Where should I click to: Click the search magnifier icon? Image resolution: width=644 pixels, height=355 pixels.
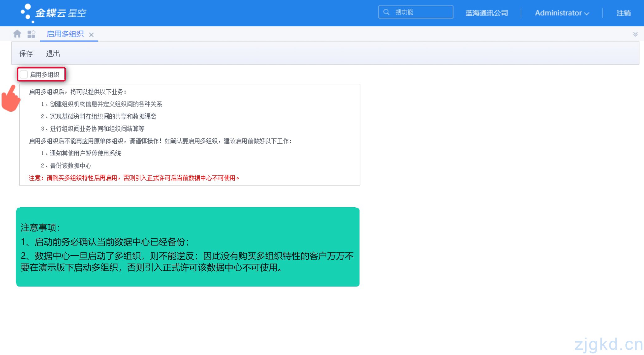(x=387, y=12)
